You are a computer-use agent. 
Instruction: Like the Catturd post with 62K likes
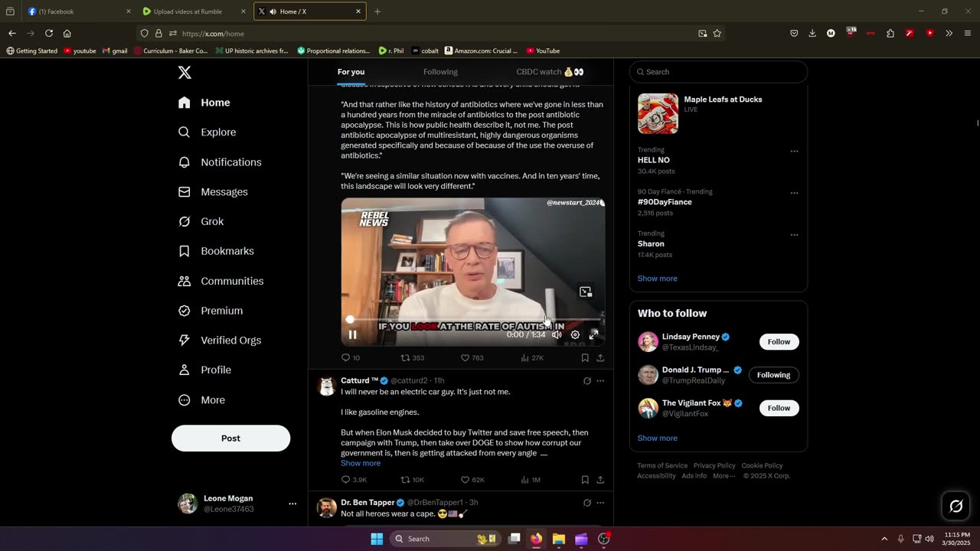tap(472, 480)
